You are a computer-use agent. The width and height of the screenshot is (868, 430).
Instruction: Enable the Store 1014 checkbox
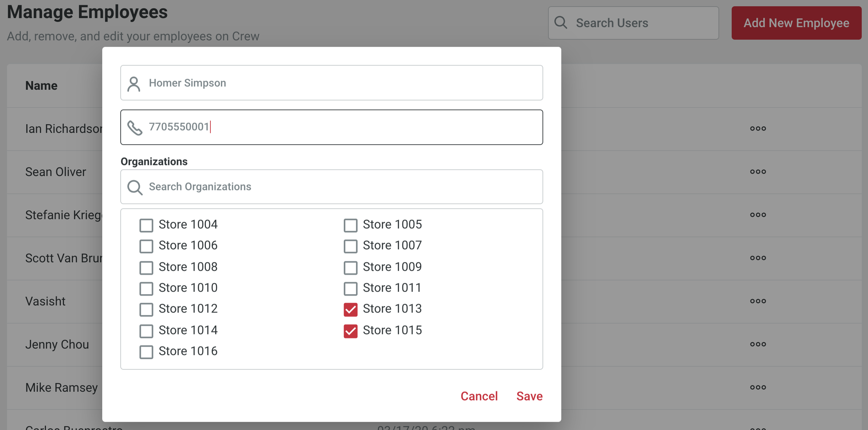click(x=146, y=331)
